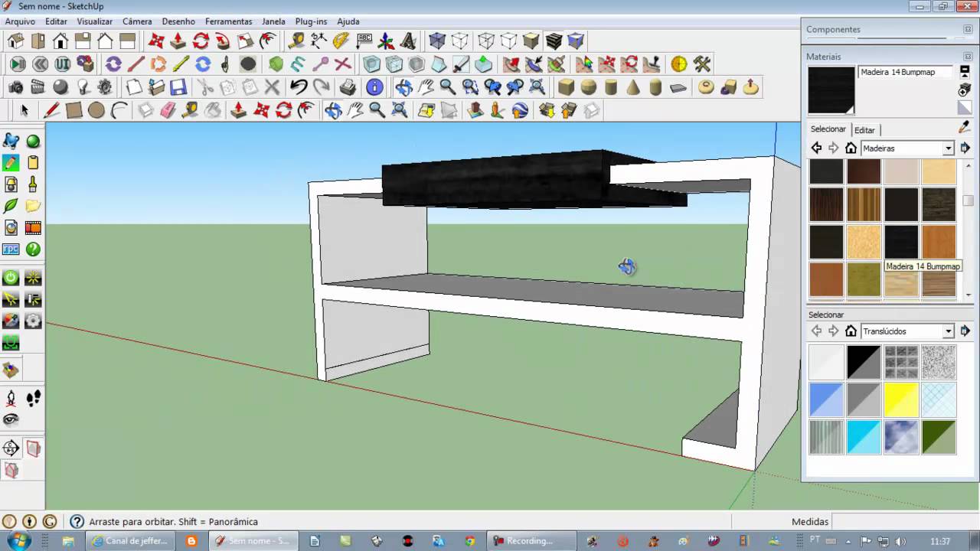Image resolution: width=980 pixels, height=551 pixels.
Task: Save the model with the floppy icon
Action: click(x=178, y=87)
